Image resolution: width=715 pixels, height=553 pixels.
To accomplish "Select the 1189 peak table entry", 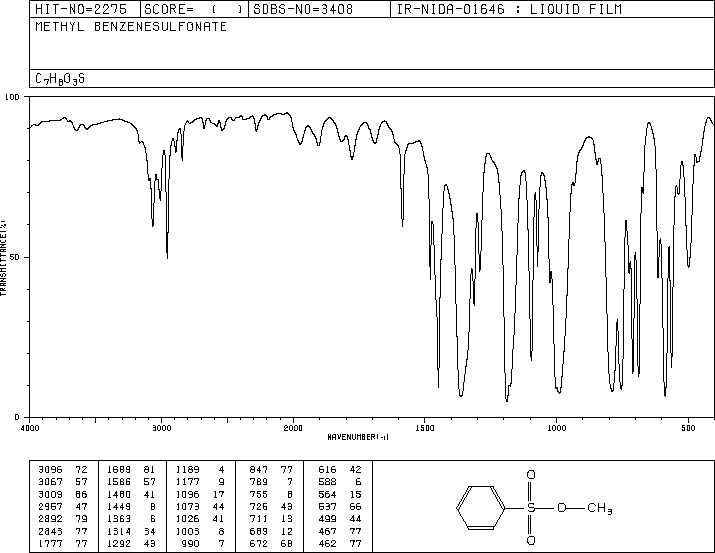I will (200, 470).
